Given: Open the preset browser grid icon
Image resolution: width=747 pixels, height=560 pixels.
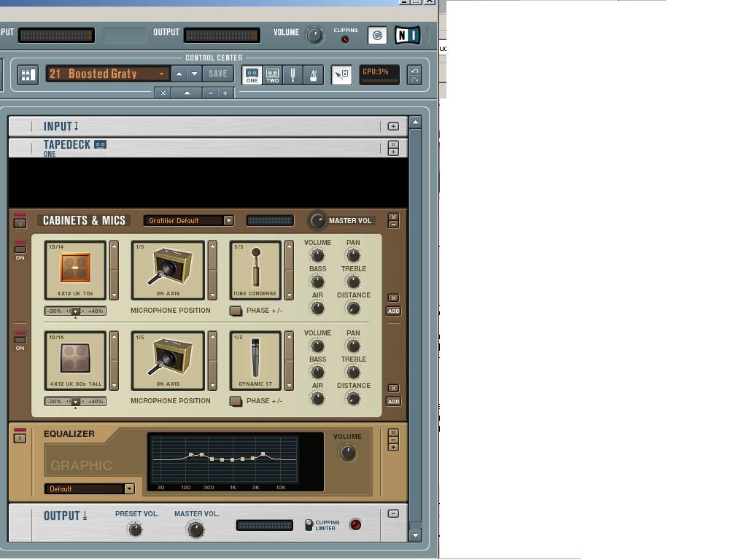Looking at the screenshot, I should click(28, 75).
